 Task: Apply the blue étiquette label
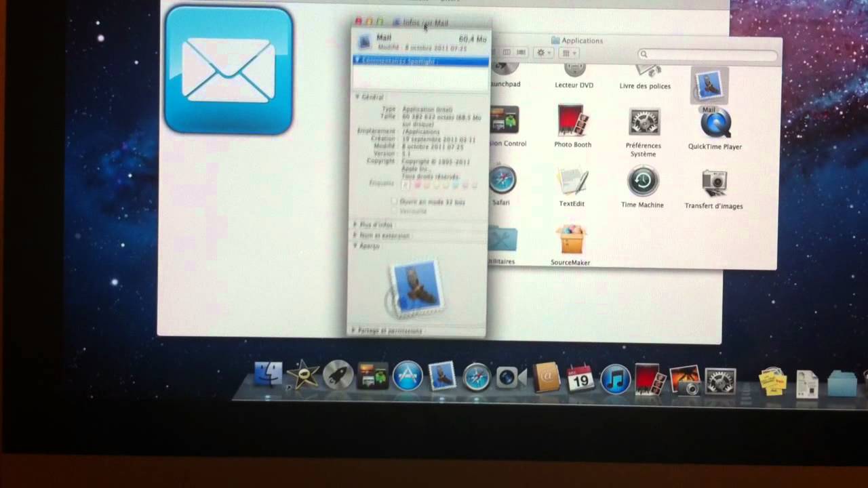[x=456, y=184]
